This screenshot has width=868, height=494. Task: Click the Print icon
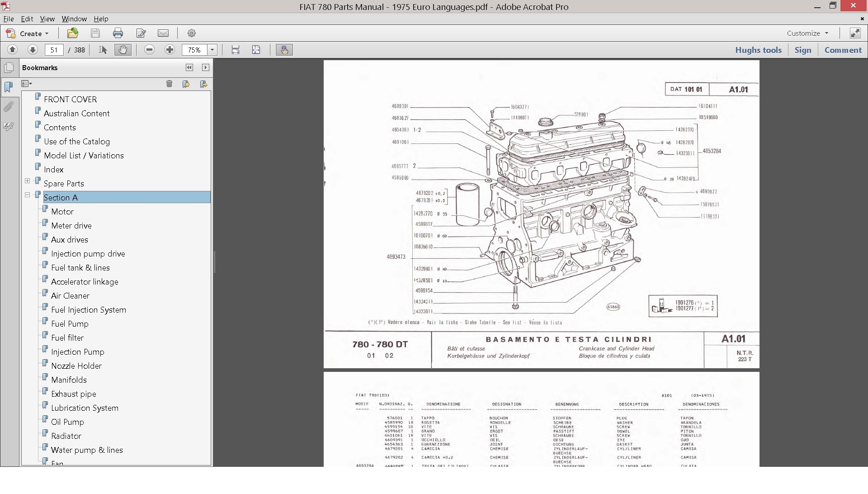tap(118, 33)
